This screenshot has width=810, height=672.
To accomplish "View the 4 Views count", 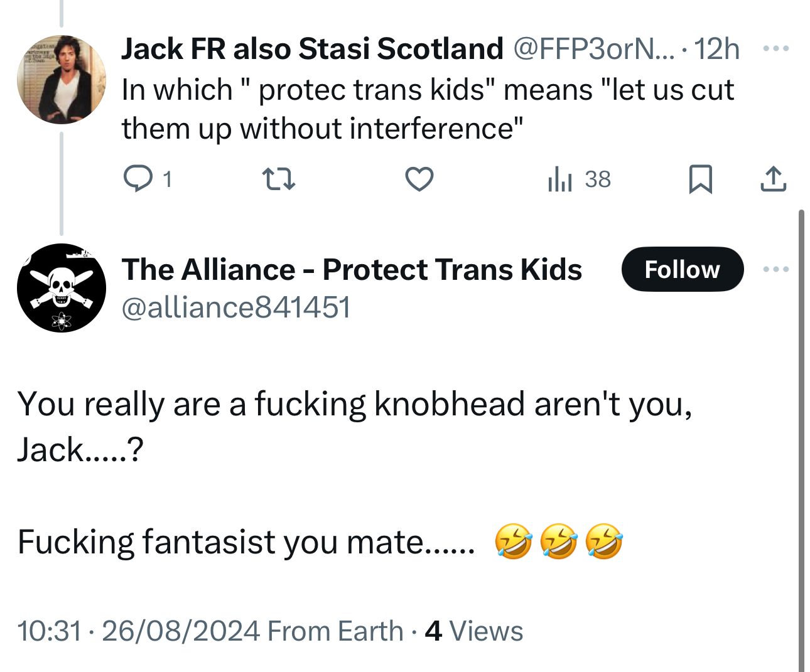I will (474, 631).
